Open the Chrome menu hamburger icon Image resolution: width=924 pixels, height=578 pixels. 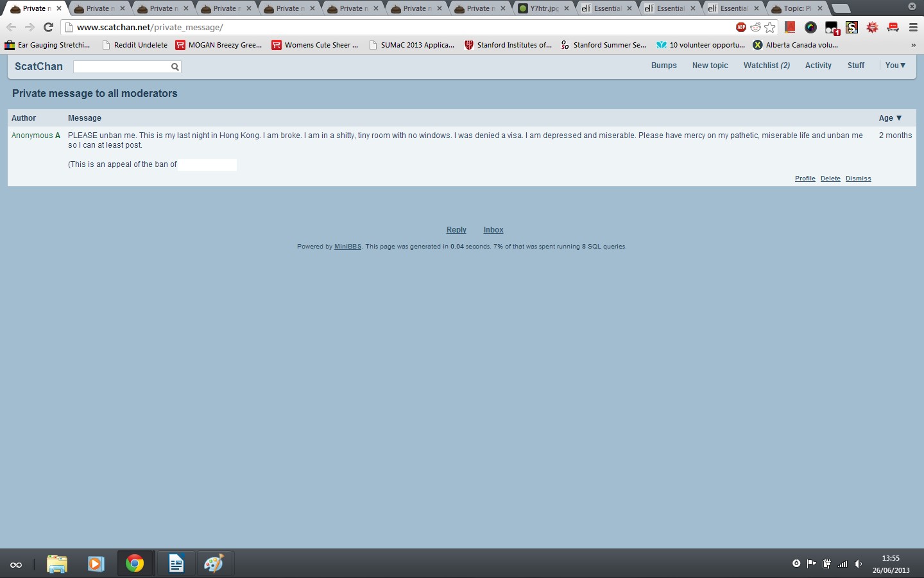(913, 27)
